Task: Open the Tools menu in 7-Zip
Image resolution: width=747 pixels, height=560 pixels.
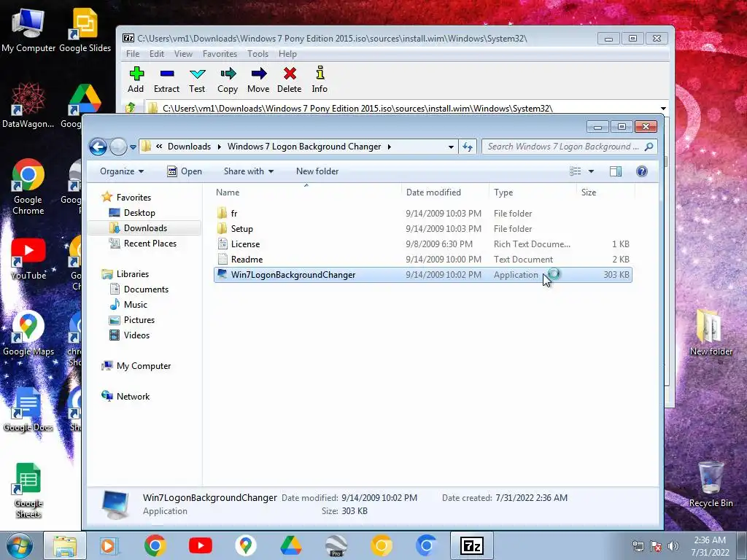Action: (258, 54)
